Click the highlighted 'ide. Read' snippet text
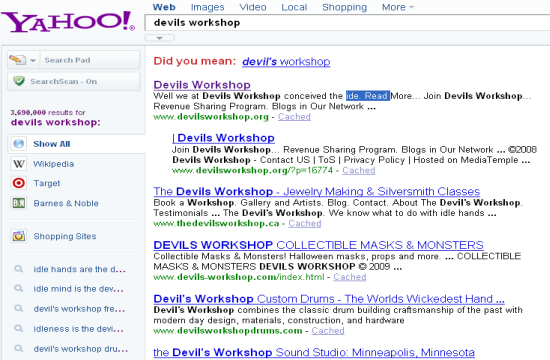 click(x=368, y=96)
